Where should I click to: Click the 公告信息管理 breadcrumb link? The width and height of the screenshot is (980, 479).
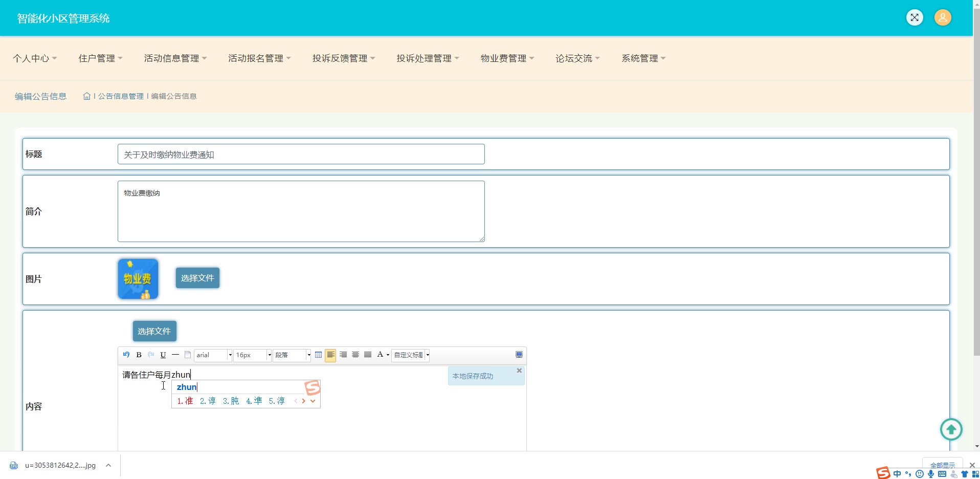(121, 96)
